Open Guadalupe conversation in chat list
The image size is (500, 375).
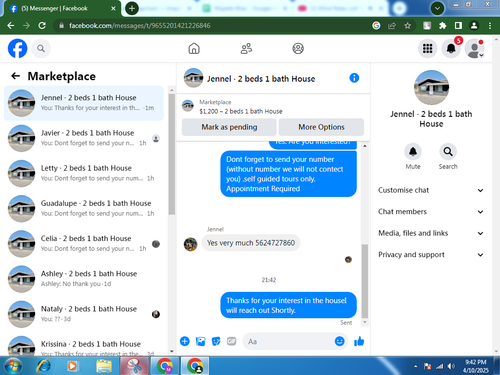click(84, 208)
